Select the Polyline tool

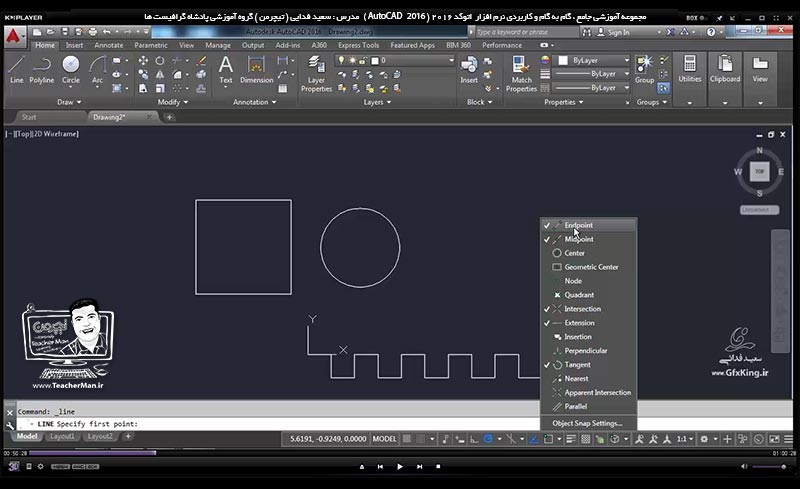pos(41,70)
